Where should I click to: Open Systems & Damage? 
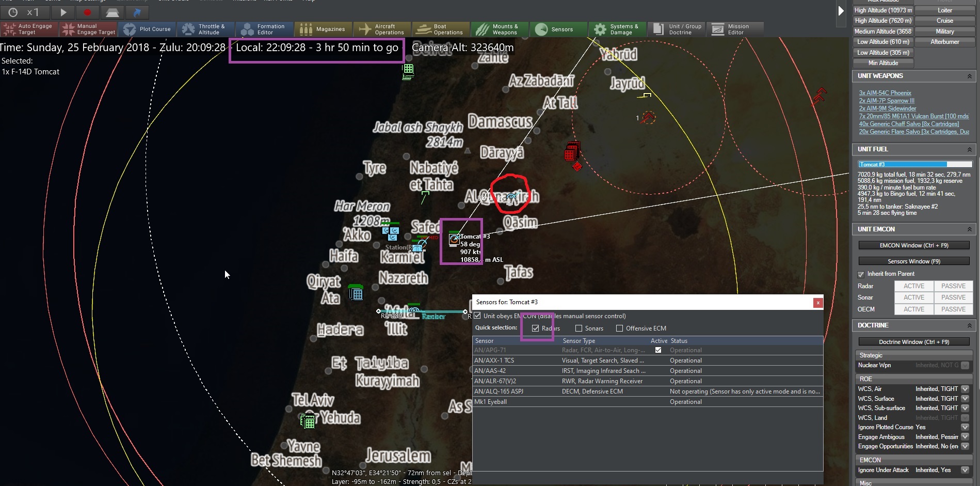coord(618,29)
